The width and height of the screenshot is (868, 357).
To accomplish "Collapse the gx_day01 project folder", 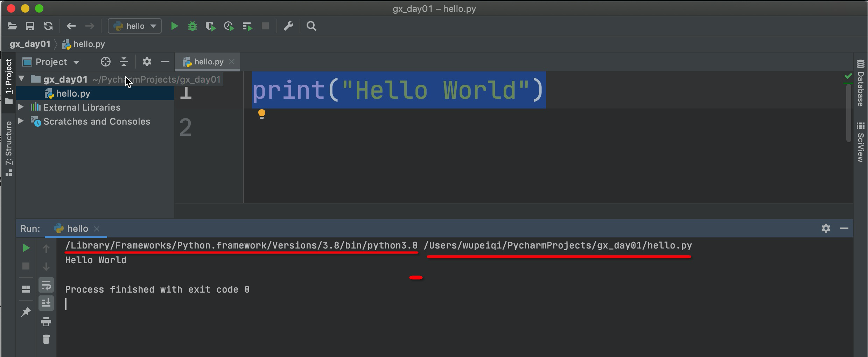I will 21,79.
